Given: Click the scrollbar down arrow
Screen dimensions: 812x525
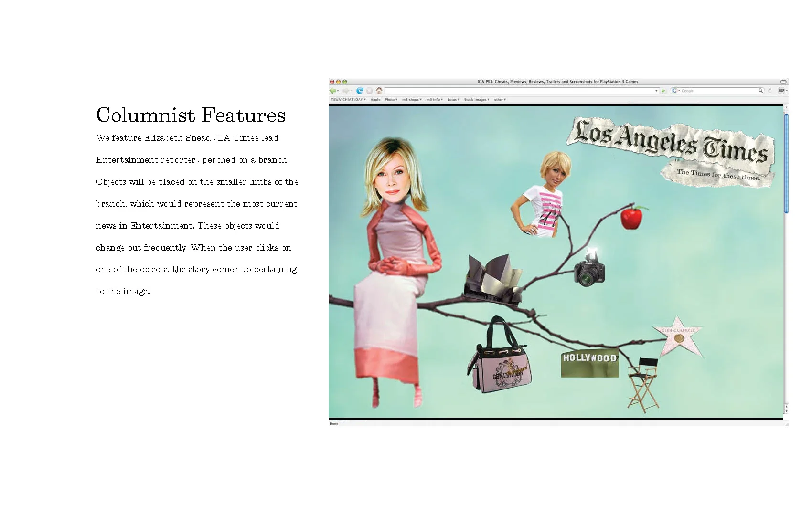Looking at the screenshot, I should pos(786,410).
